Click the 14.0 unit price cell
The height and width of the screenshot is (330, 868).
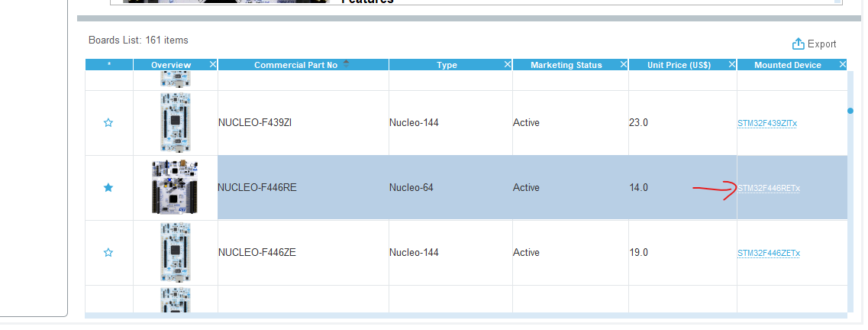click(x=682, y=188)
